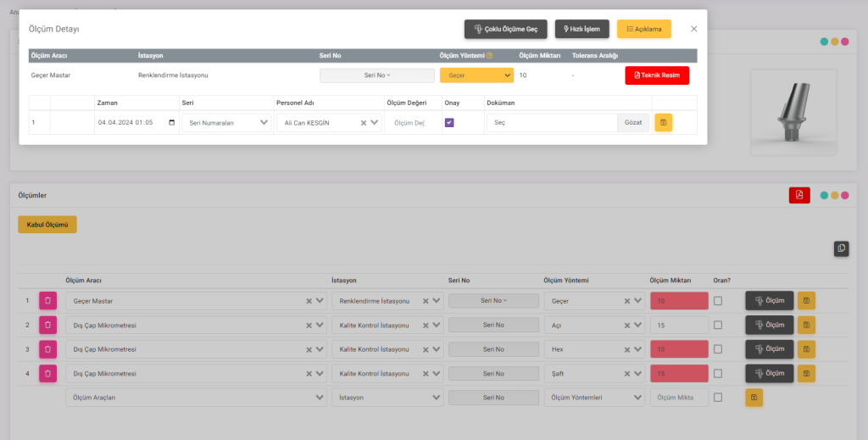Click the copy icon above the measurements table

pos(841,248)
